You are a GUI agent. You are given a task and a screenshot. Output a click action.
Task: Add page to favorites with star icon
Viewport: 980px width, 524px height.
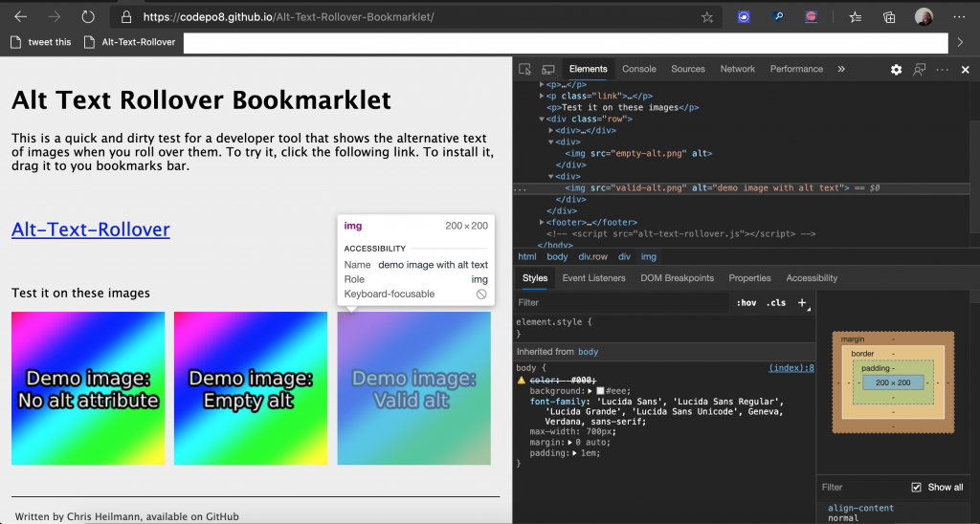coord(707,17)
